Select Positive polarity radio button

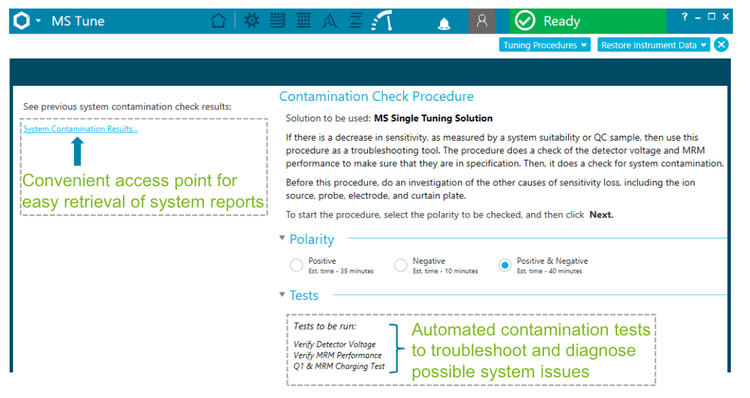[x=296, y=265]
